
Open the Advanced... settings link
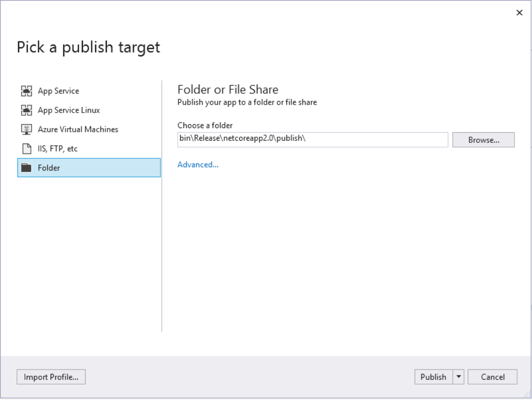coord(198,165)
